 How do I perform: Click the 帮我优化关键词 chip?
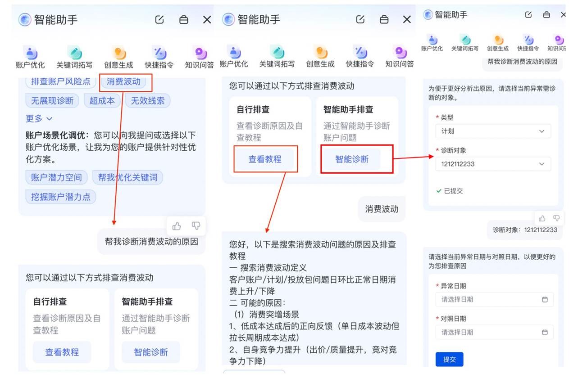127,177
